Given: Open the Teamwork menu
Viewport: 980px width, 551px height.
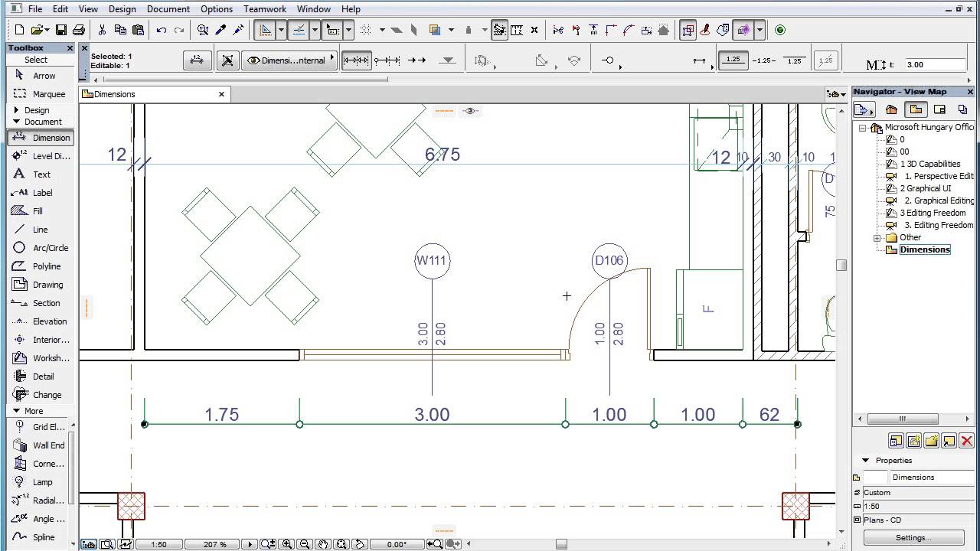Looking at the screenshot, I should [x=265, y=9].
